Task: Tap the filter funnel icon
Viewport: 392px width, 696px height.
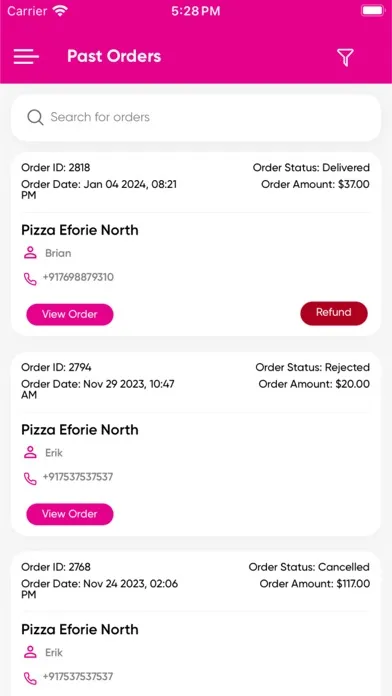Action: pos(345,58)
